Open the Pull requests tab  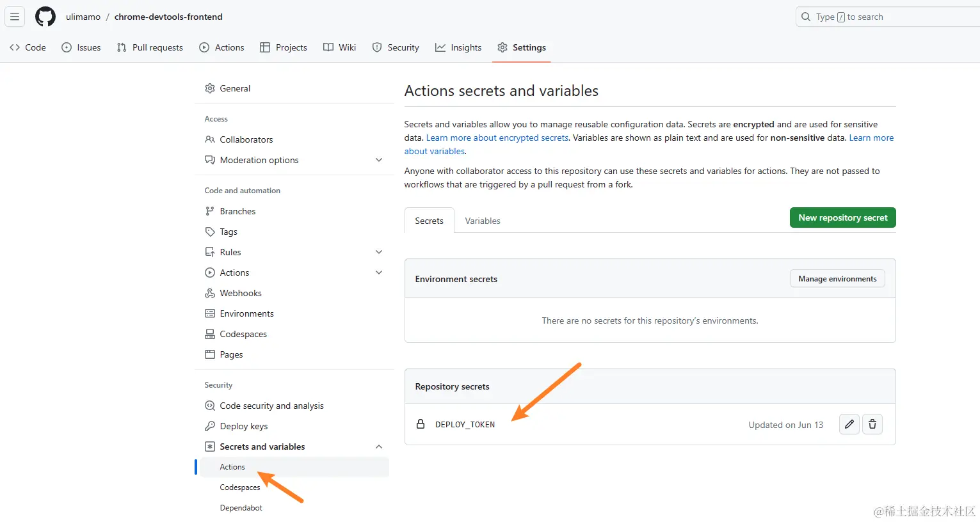click(x=150, y=47)
